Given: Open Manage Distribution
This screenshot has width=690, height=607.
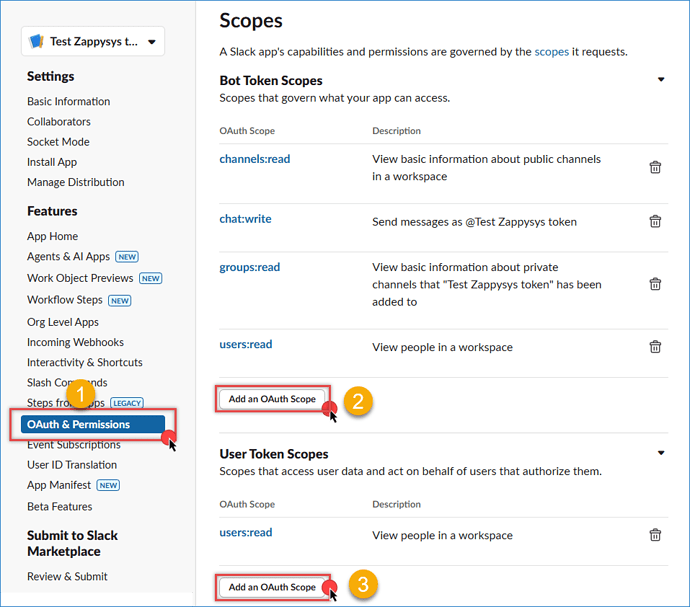Looking at the screenshot, I should [76, 182].
